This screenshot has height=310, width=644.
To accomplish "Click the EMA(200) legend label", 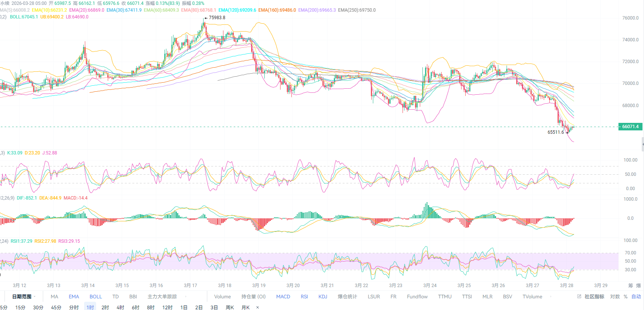I will pos(317,10).
